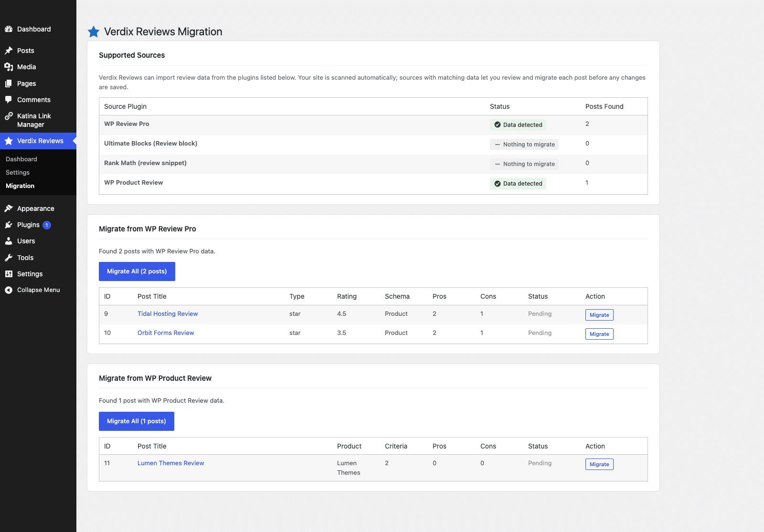Click the 4.5 rating value
Viewport: 764px width, 532px height.
[x=341, y=313]
